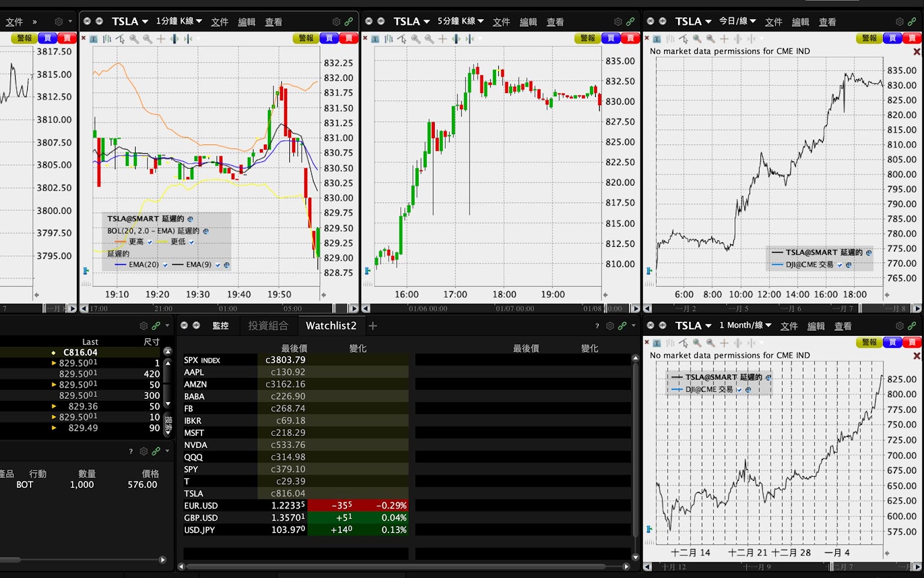Image resolution: width=924 pixels, height=578 pixels.
Task: Select text annotation tool in 1分鐘 K線 chart
Action: 94,39
